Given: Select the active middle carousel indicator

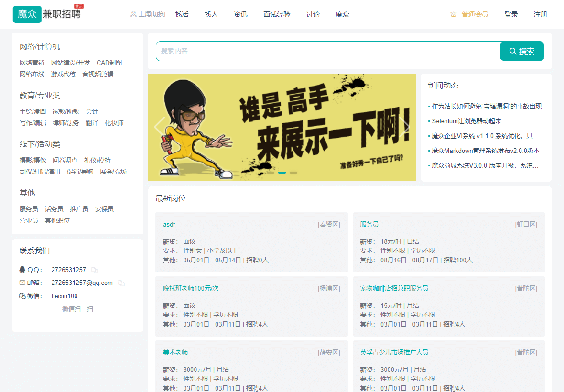Looking at the screenshot, I should point(282,173).
